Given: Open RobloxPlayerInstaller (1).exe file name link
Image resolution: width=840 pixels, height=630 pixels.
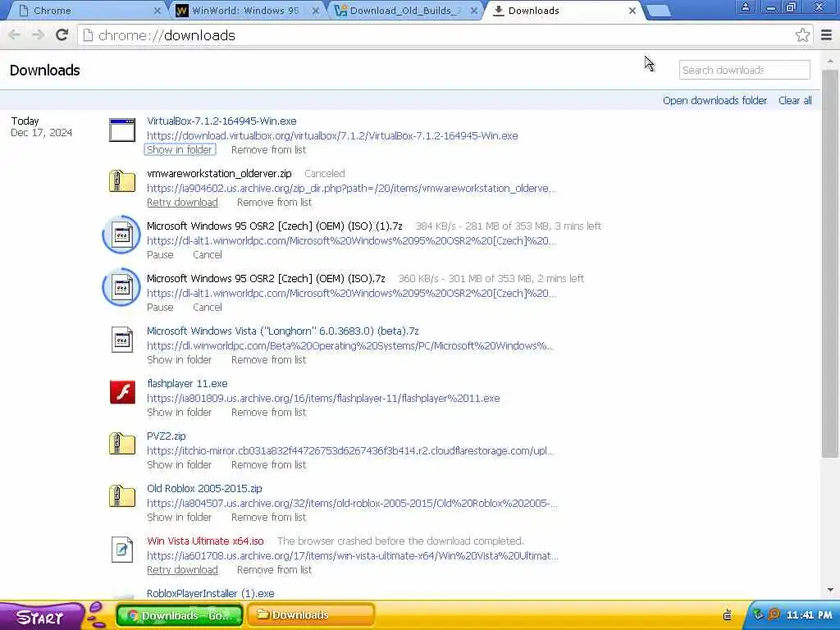Looking at the screenshot, I should tap(211, 594).
